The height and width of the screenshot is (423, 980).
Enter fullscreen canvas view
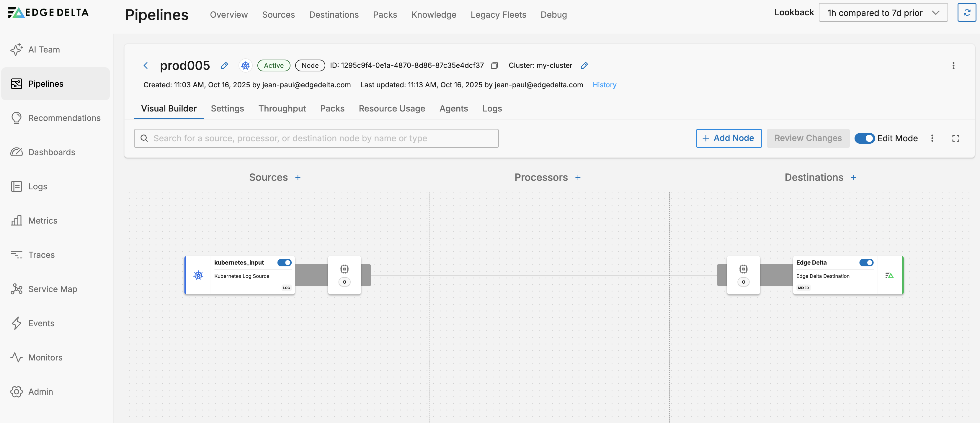955,138
